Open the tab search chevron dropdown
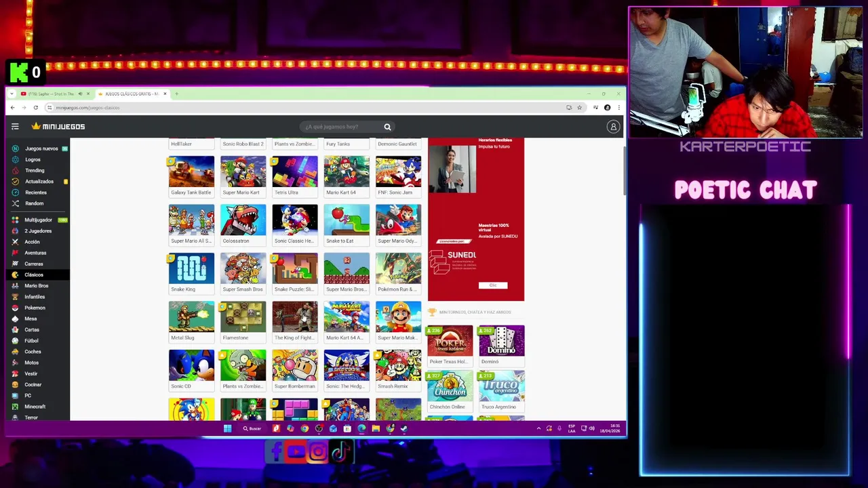 [12, 94]
